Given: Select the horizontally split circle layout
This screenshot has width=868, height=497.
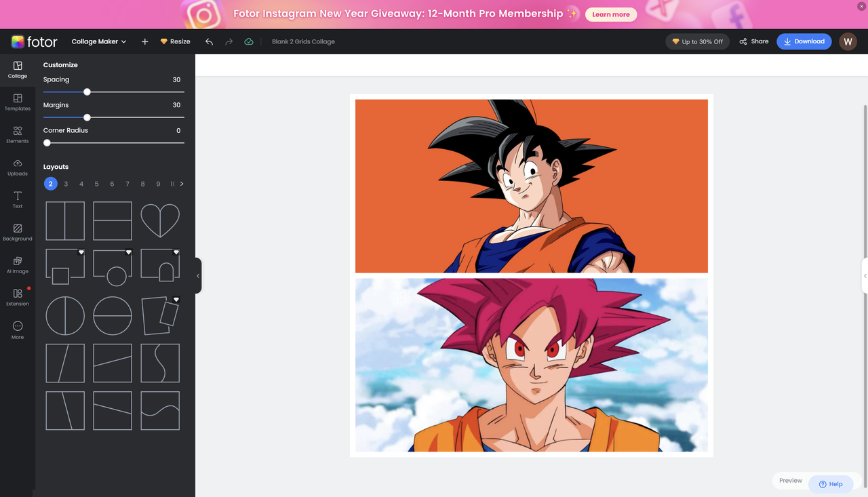Looking at the screenshot, I should click(113, 316).
